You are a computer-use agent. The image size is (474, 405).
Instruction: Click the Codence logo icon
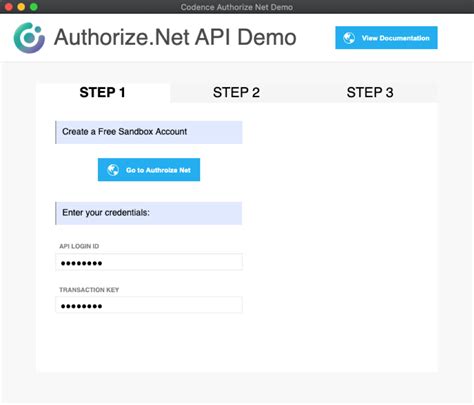[29, 38]
